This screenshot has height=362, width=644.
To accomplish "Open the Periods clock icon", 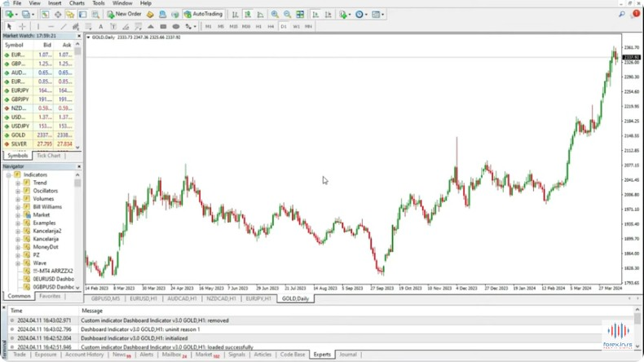I will [359, 15].
